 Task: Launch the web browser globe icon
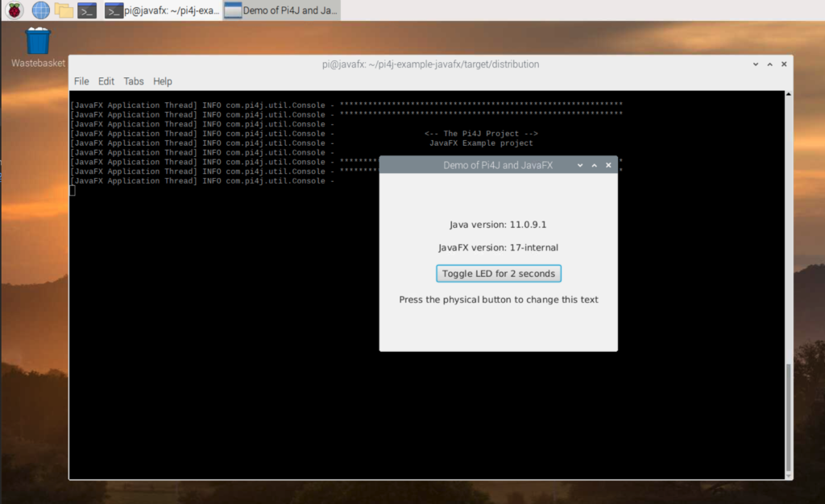point(40,10)
